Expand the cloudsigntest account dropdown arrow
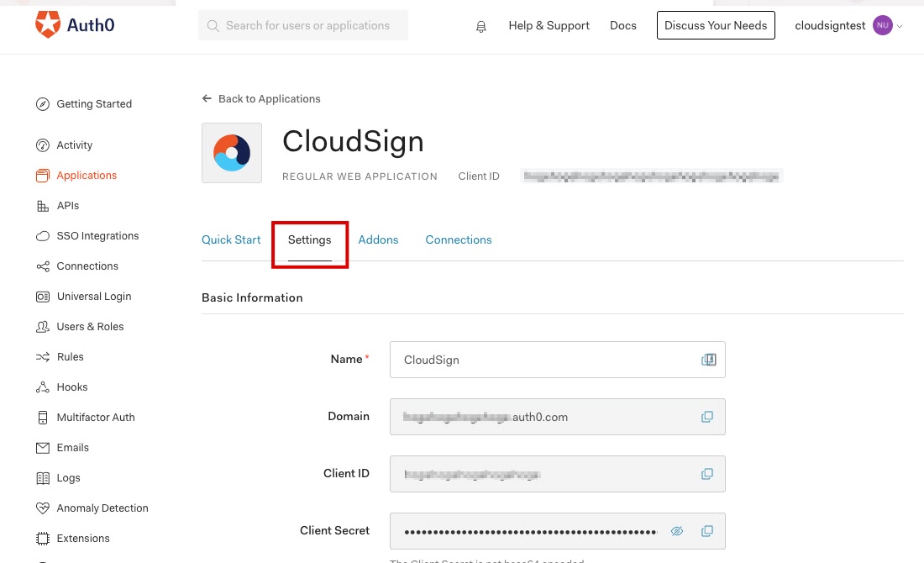The image size is (924, 563). click(x=900, y=26)
